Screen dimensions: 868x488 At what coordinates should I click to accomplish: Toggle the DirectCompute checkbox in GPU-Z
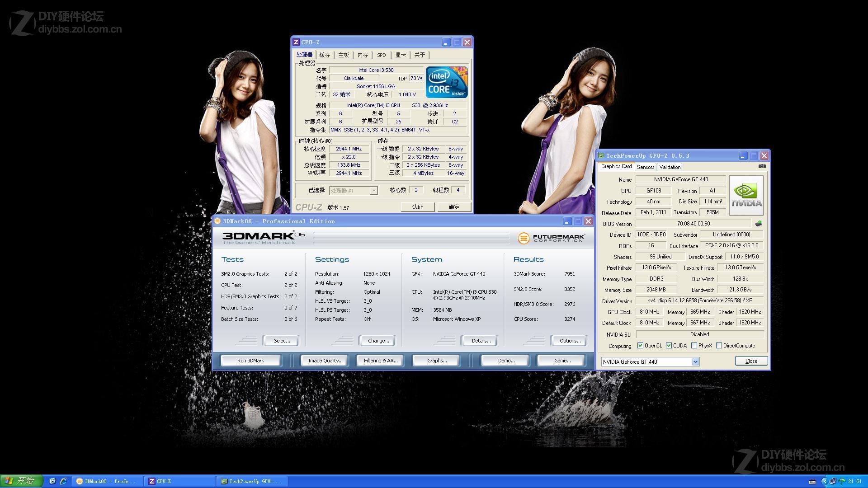click(719, 346)
